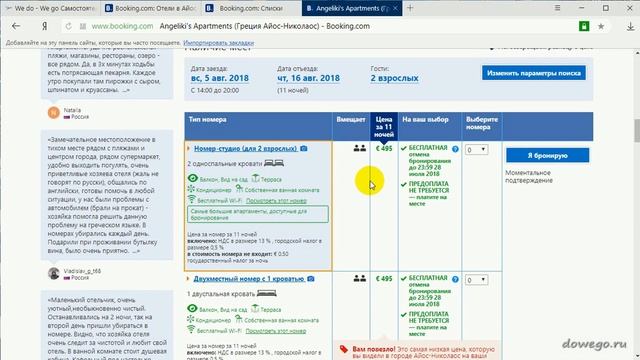The height and width of the screenshot is (360, 640).
Task: Open photos of Двухместный номер via camera icon
Action: coord(311,279)
